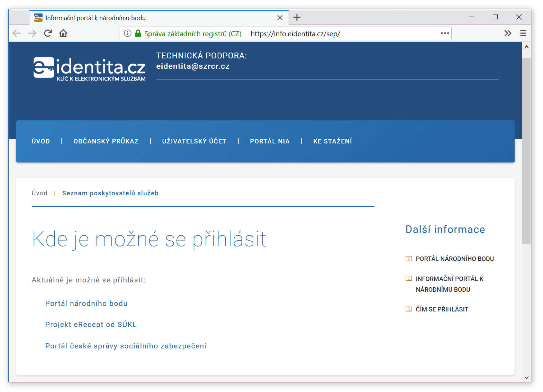Viewport: 543px width, 392px height.
Task: Click icon beside ČÍM SE PŘIHLÁSIT
Action: point(409,309)
